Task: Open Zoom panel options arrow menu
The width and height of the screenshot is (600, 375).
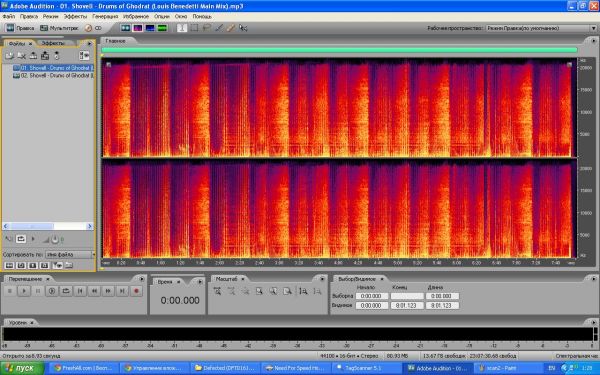Action: (322, 279)
